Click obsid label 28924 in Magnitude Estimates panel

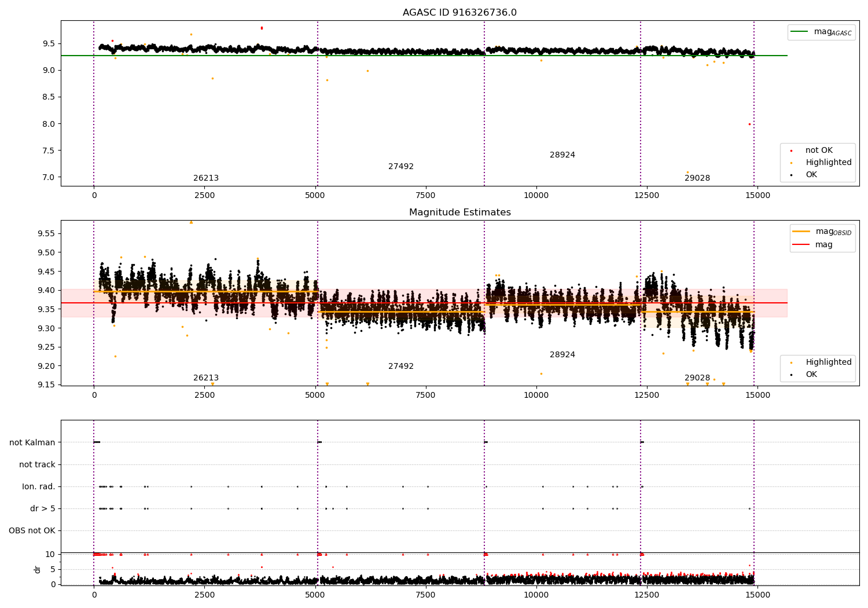click(x=562, y=355)
